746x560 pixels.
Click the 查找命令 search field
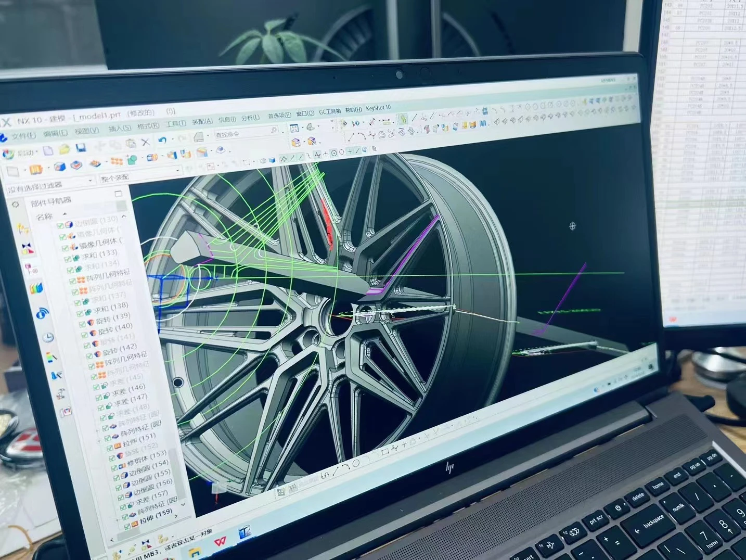(246, 133)
